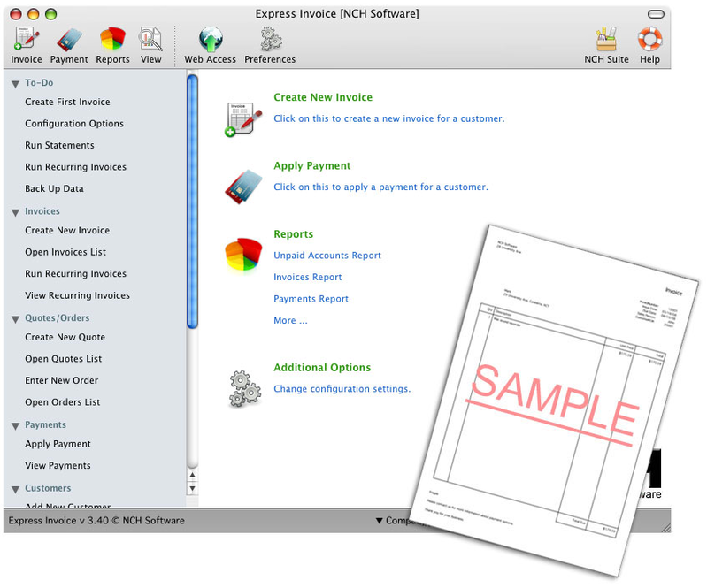Open Configuration Options in sidebar
The width and height of the screenshot is (707, 588).
(x=74, y=124)
